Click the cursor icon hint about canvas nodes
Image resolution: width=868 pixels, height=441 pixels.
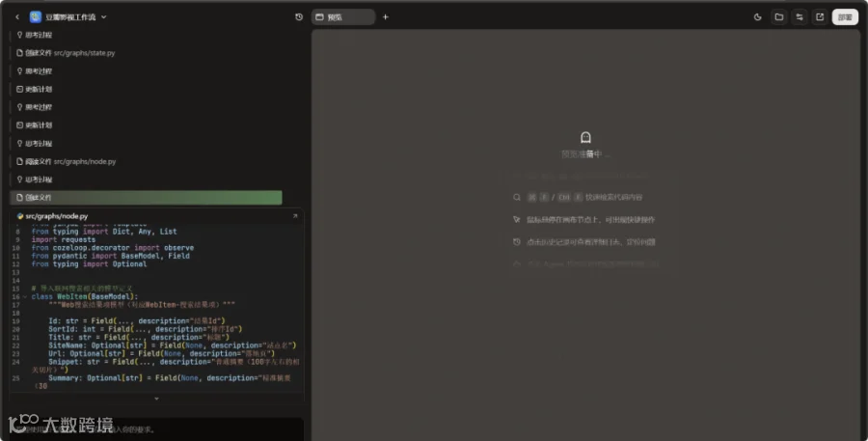(517, 219)
